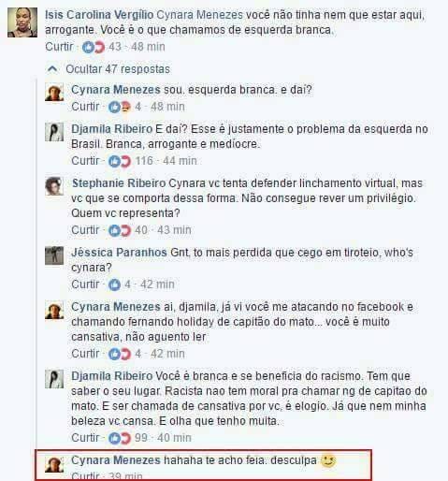448x481 pixels.
Task: View reaction icons on Cynara's 'ai, djamila' reply
Action: 120,354
